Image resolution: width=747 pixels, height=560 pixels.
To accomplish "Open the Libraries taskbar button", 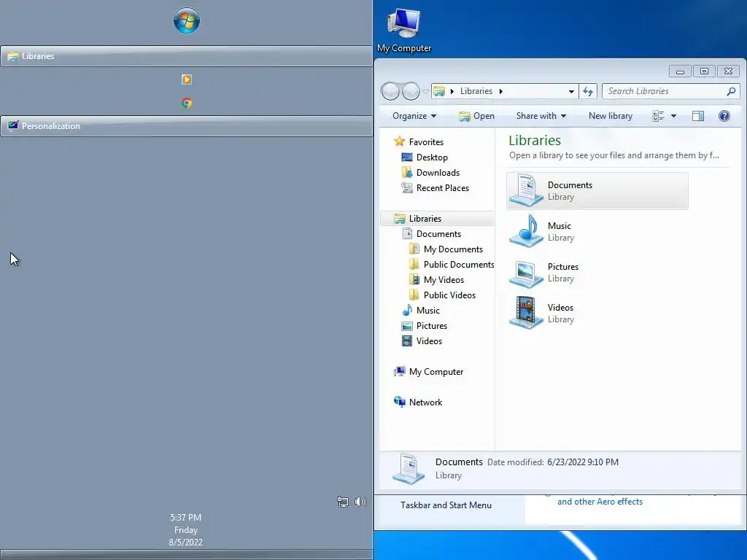I will [186, 56].
